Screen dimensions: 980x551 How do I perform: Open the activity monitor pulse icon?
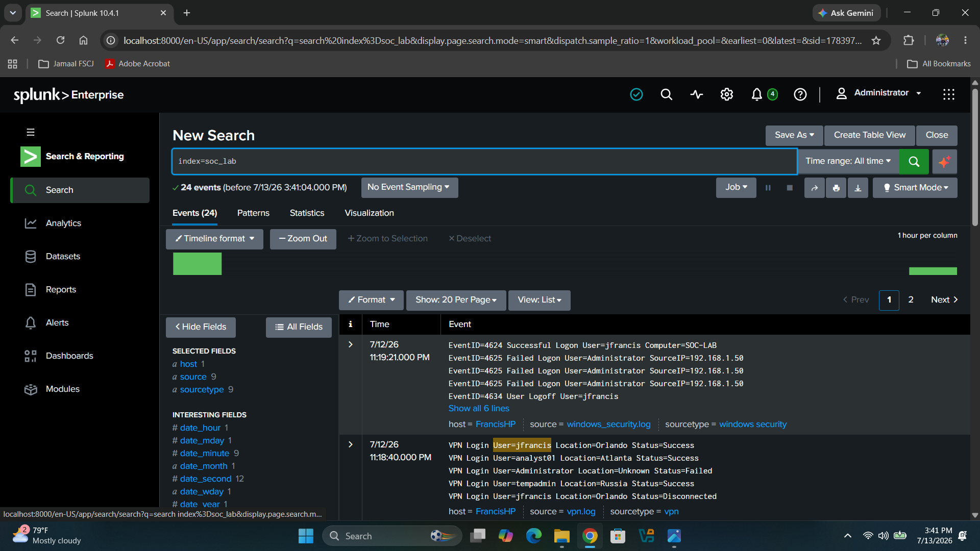coord(697,94)
